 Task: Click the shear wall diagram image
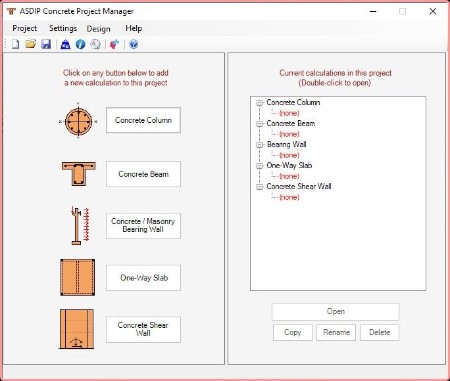(x=77, y=329)
